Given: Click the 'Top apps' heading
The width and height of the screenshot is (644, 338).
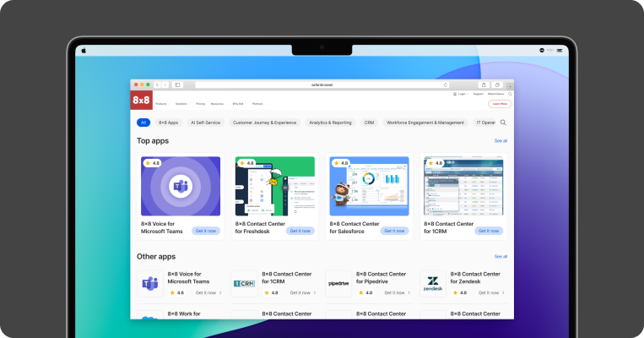Looking at the screenshot, I should (x=153, y=140).
